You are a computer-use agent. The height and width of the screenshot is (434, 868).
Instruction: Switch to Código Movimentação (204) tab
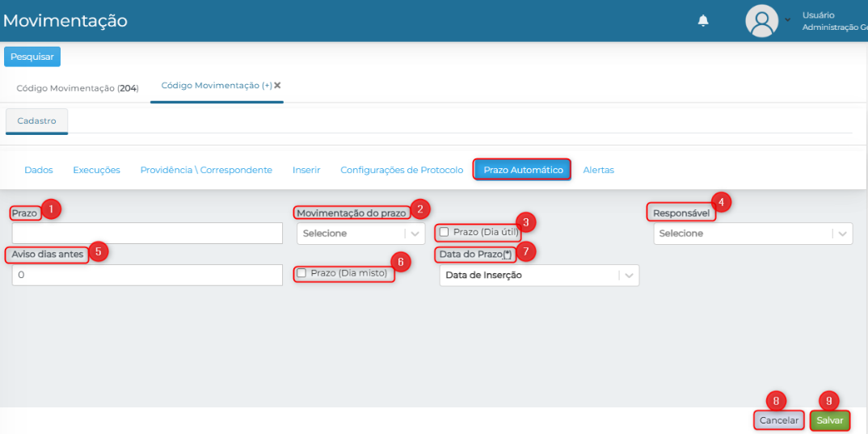point(78,88)
